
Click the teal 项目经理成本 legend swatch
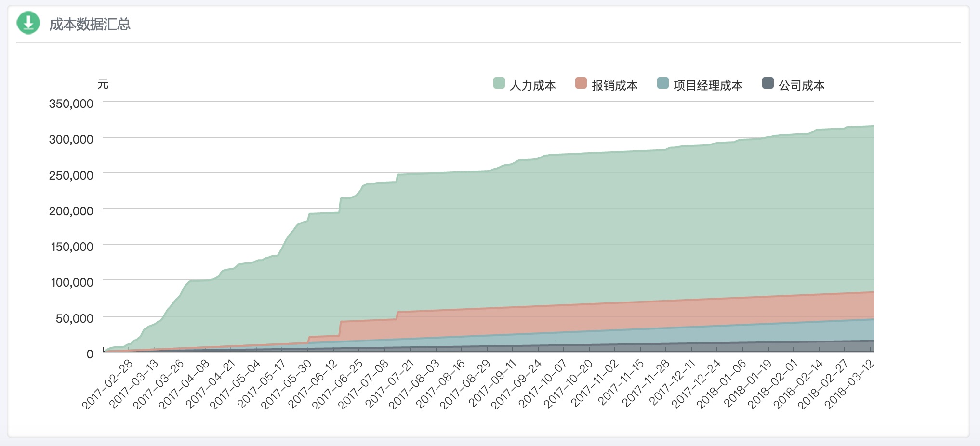tap(663, 83)
